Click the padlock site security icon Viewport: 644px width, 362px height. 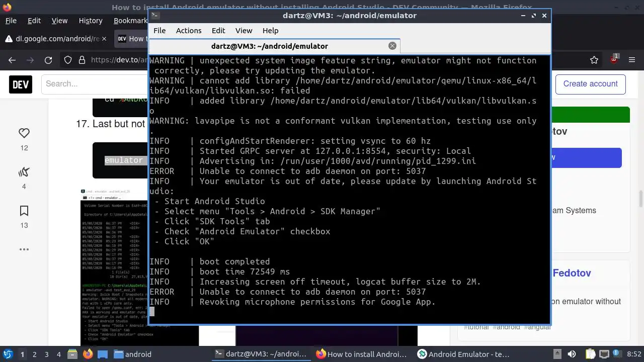click(82, 60)
